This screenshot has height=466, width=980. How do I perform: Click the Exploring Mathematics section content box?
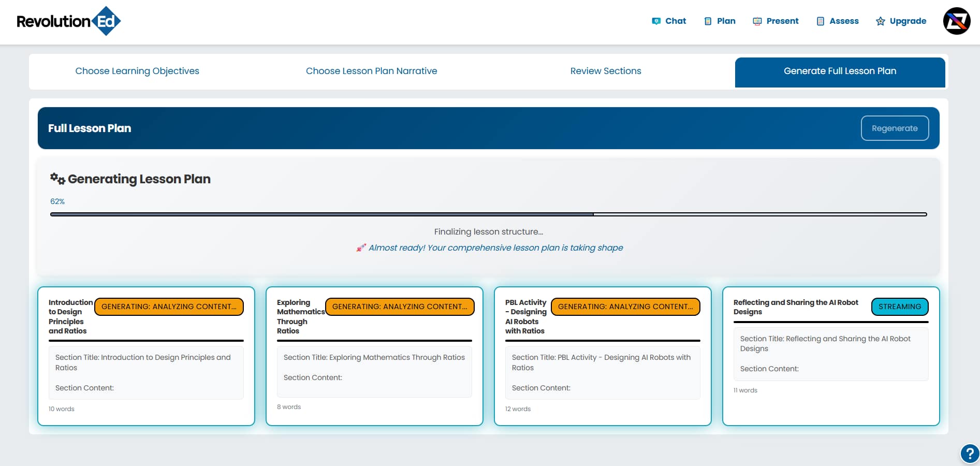point(374,371)
